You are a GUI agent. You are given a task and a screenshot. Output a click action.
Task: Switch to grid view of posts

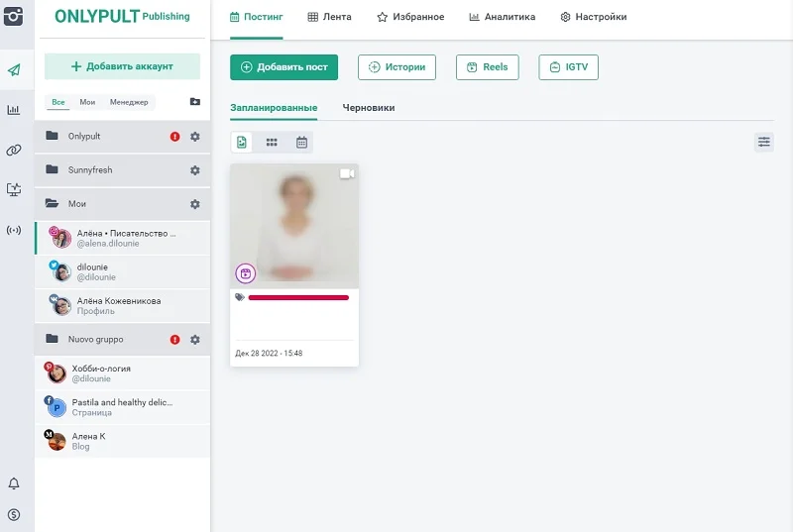point(272,143)
